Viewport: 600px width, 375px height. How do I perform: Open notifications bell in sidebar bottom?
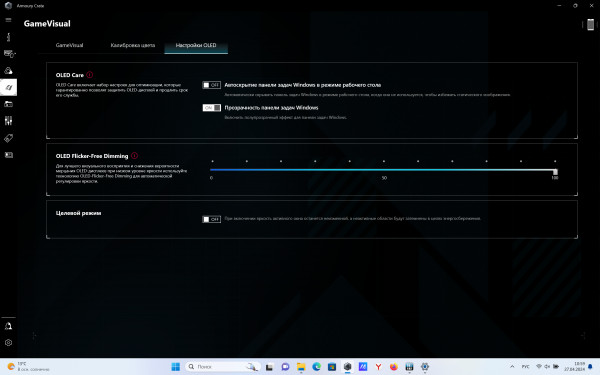tap(8, 326)
